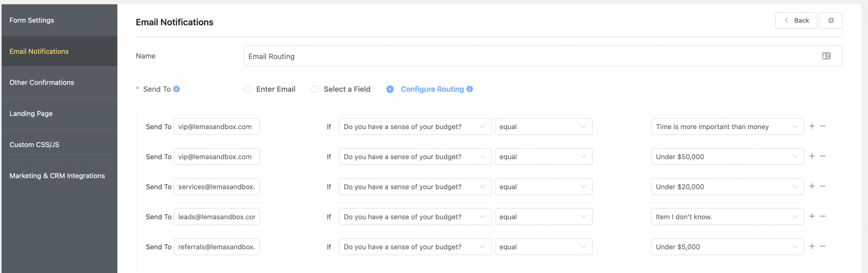This screenshot has height=273, width=868.
Task: Remove the Under $20,000 routing rule
Action: coord(823,186)
